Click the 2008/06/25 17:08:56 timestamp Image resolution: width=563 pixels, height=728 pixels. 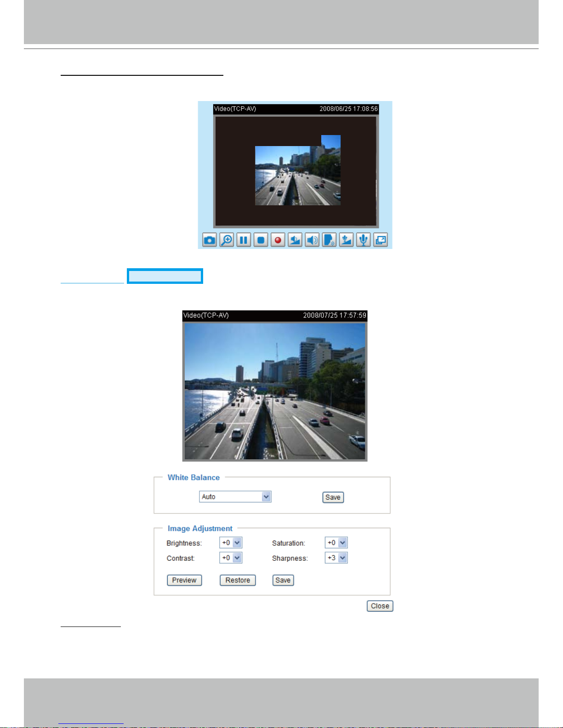349,109
